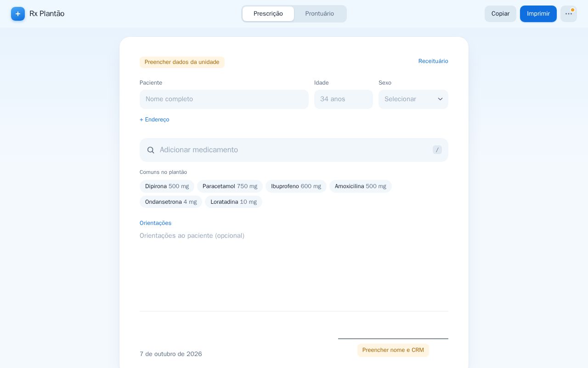Click the search magnifier icon
This screenshot has width=588, height=368.
pyautogui.click(x=151, y=150)
